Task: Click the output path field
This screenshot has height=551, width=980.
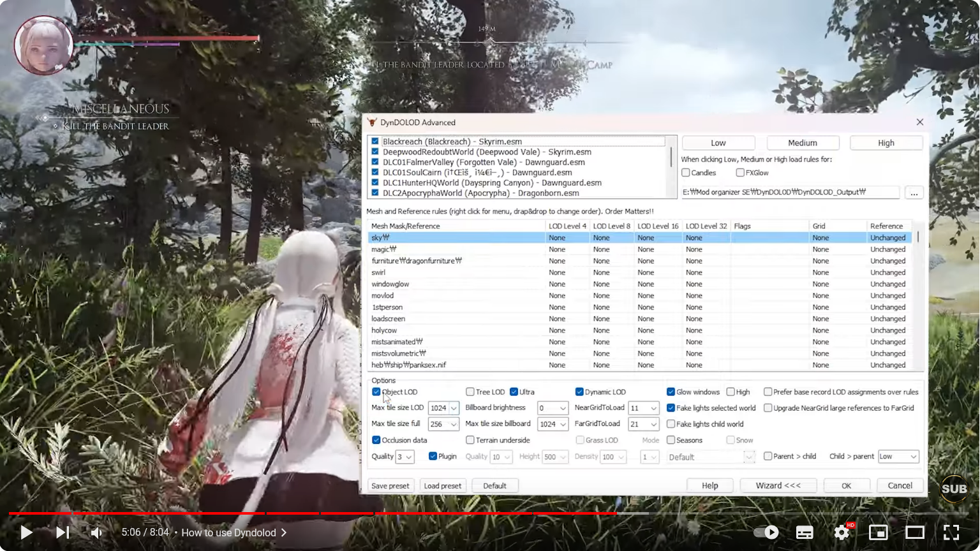Action: tap(791, 192)
